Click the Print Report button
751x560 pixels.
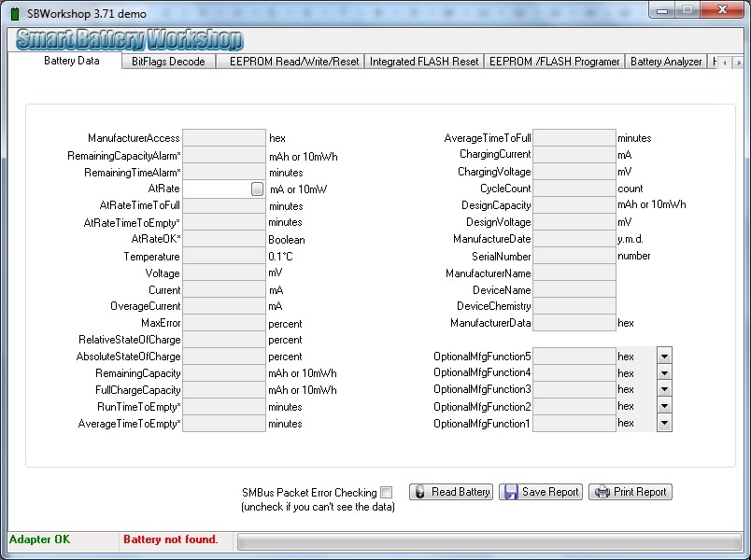pyautogui.click(x=631, y=492)
